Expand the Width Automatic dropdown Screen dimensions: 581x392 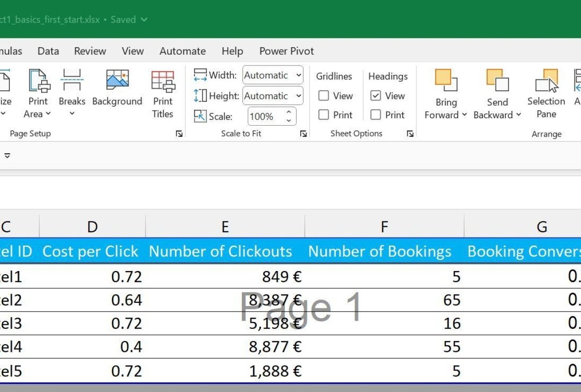pos(298,75)
